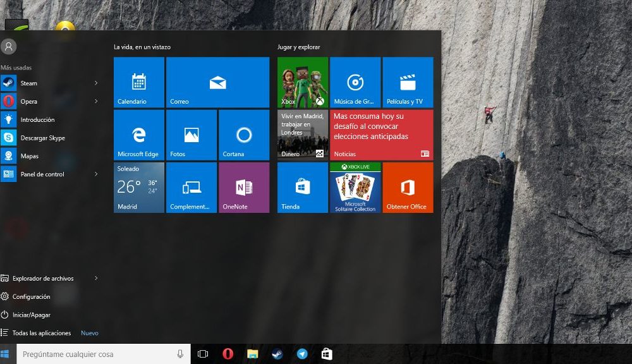Open the Tienda store tile

click(x=303, y=188)
